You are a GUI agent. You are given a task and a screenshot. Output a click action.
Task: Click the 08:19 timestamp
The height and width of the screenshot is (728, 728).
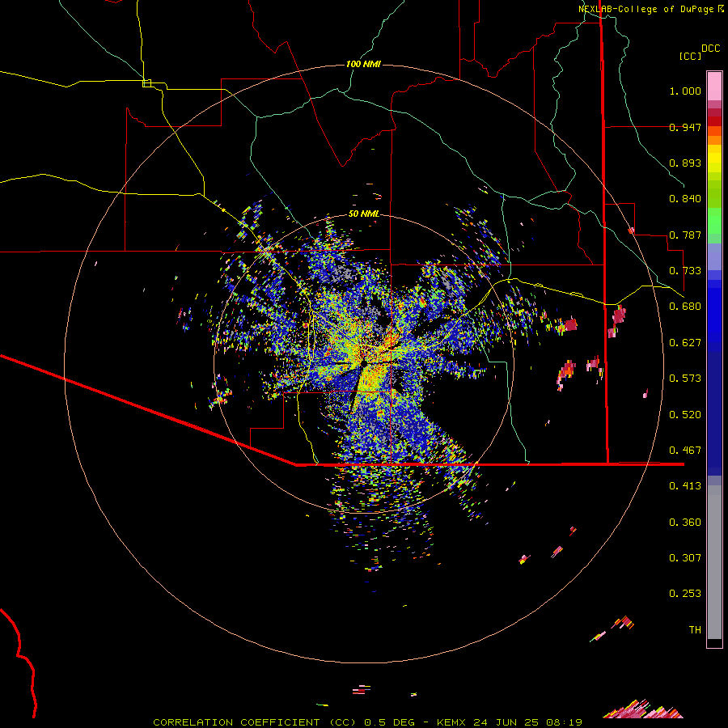pos(564,722)
